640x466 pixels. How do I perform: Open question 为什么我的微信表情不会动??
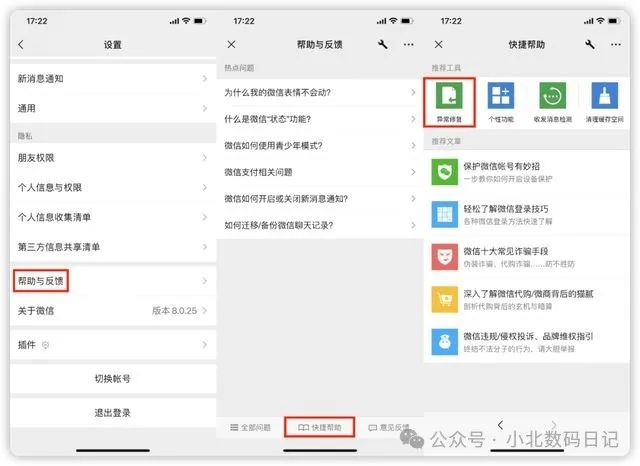pyautogui.click(x=320, y=92)
